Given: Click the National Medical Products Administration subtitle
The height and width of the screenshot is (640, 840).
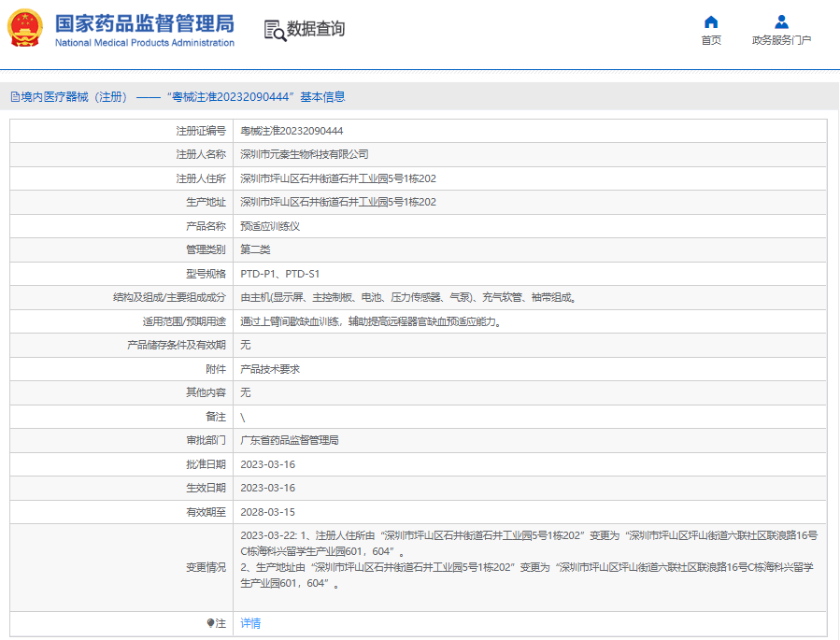Looking at the screenshot, I should click(x=145, y=42).
